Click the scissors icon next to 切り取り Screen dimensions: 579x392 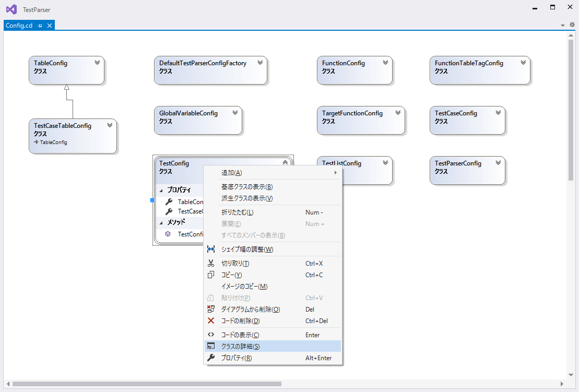pos(211,264)
